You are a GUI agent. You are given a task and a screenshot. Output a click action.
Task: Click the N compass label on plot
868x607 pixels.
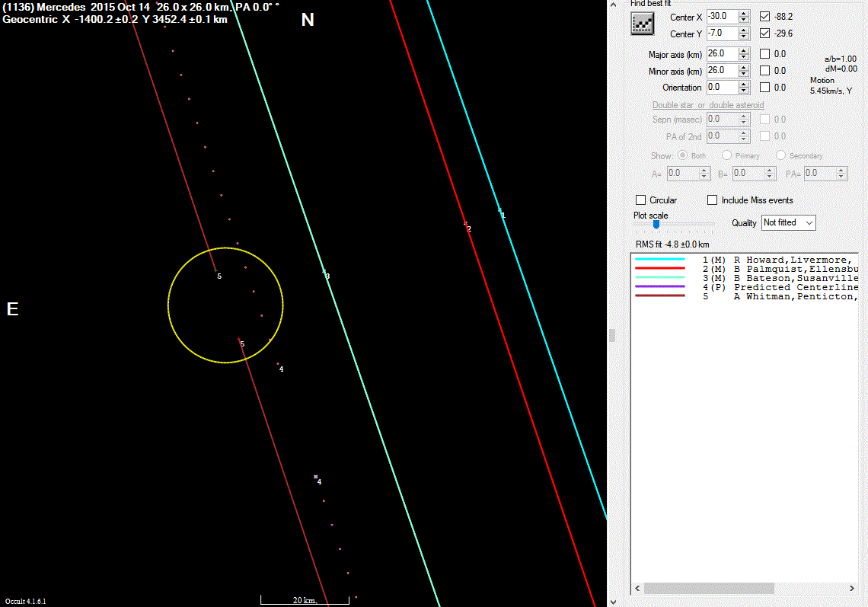(308, 20)
